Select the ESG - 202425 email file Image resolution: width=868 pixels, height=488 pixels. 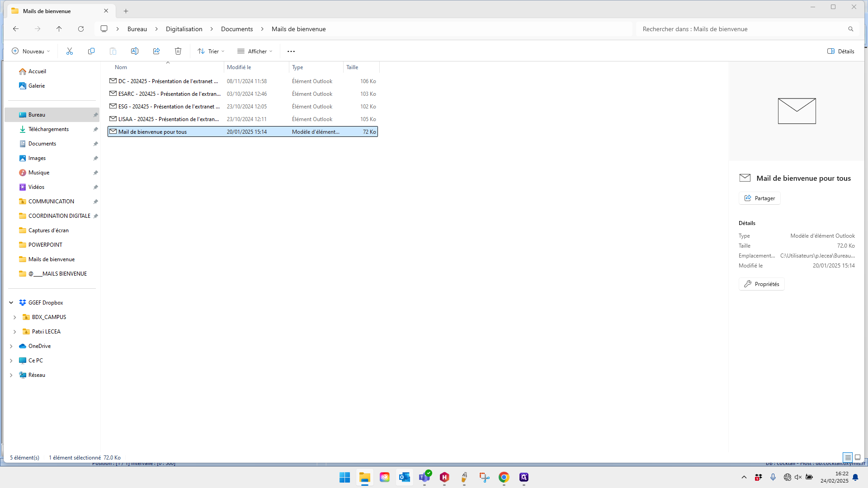(243, 107)
